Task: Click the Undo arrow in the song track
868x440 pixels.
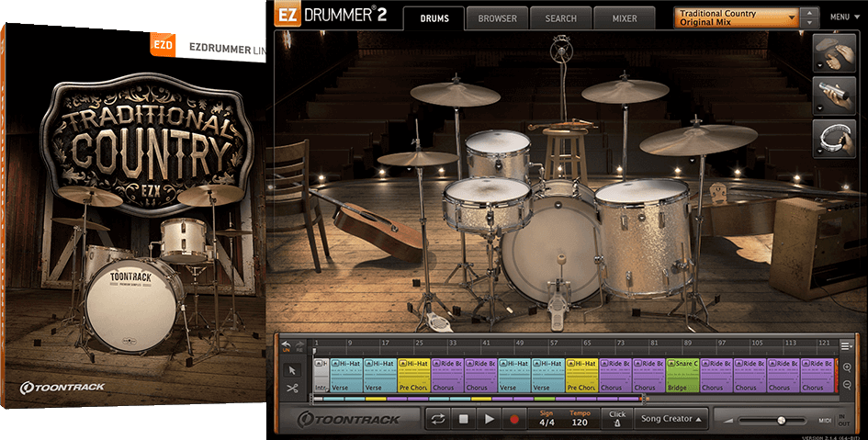Action: click(x=287, y=345)
